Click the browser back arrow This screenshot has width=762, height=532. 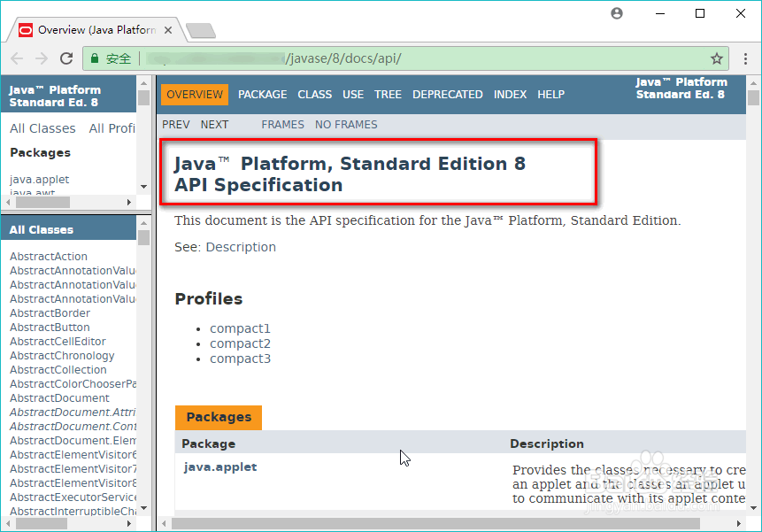(17, 58)
